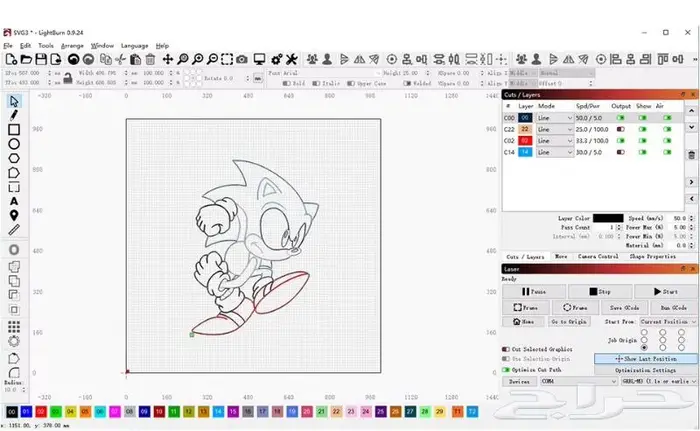Viewport: 700px width, 431px height.
Task: Select the Measure ruler tool
Action: (14, 230)
